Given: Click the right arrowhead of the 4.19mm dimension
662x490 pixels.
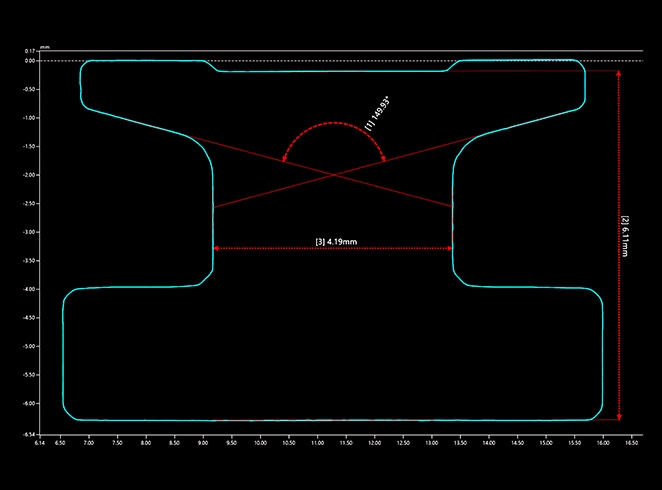Looking at the screenshot, I should (x=449, y=248).
